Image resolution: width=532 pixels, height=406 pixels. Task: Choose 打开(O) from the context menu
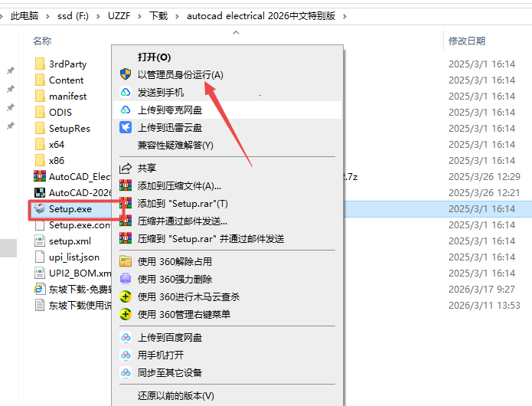[x=154, y=57]
